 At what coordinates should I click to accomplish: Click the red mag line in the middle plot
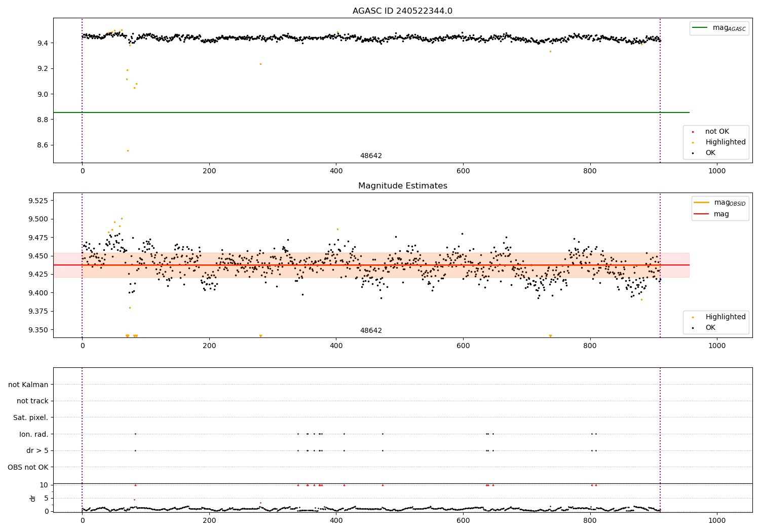click(371, 265)
